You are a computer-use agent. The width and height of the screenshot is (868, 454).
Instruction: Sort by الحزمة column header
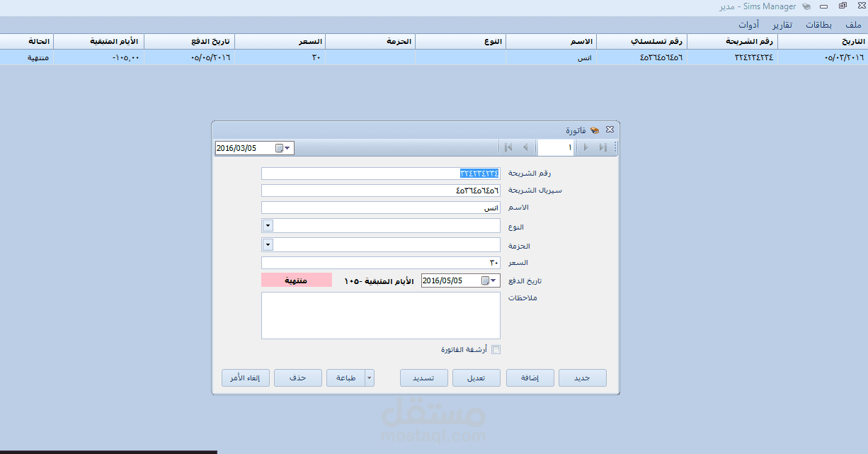[370, 41]
